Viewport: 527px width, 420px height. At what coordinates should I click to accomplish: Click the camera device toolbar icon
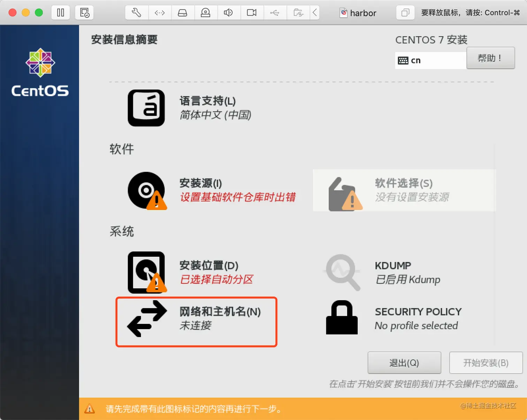[206, 13]
